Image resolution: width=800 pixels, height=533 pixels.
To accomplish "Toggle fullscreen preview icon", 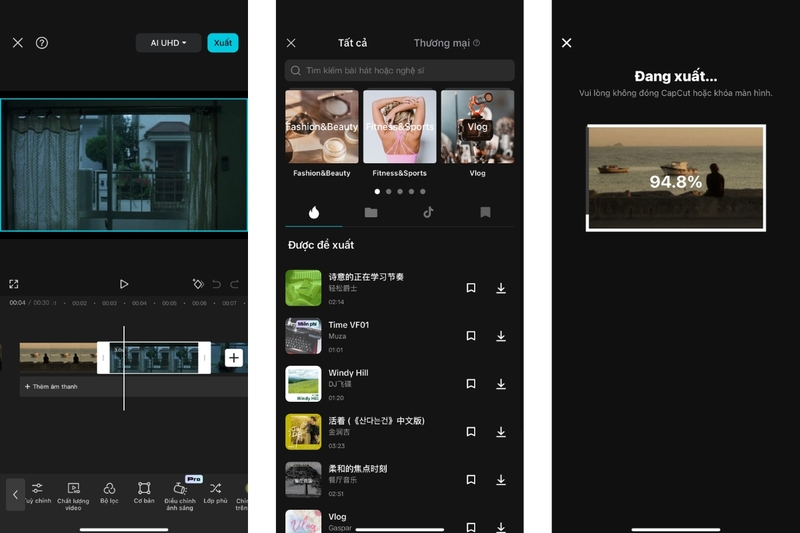I will tap(14, 284).
